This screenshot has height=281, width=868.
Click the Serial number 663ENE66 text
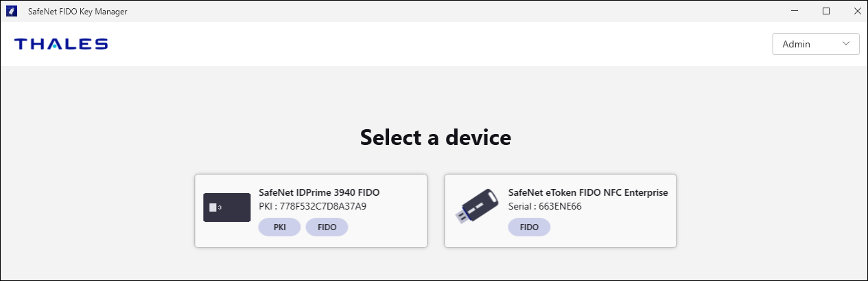click(x=545, y=206)
